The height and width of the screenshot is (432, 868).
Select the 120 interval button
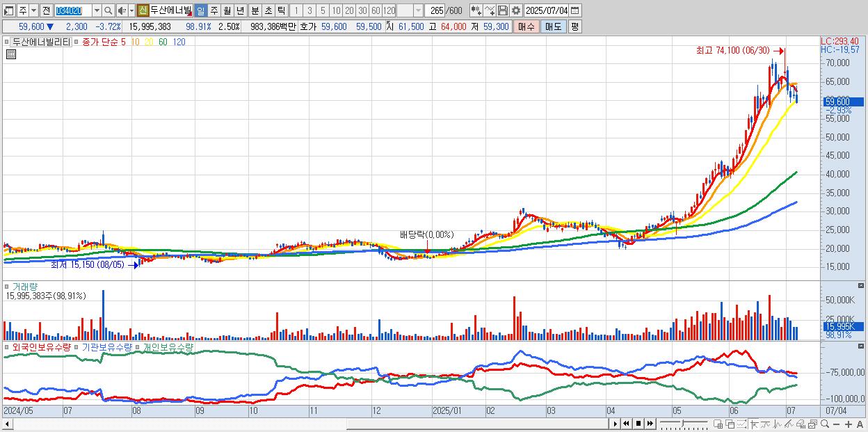389,10
